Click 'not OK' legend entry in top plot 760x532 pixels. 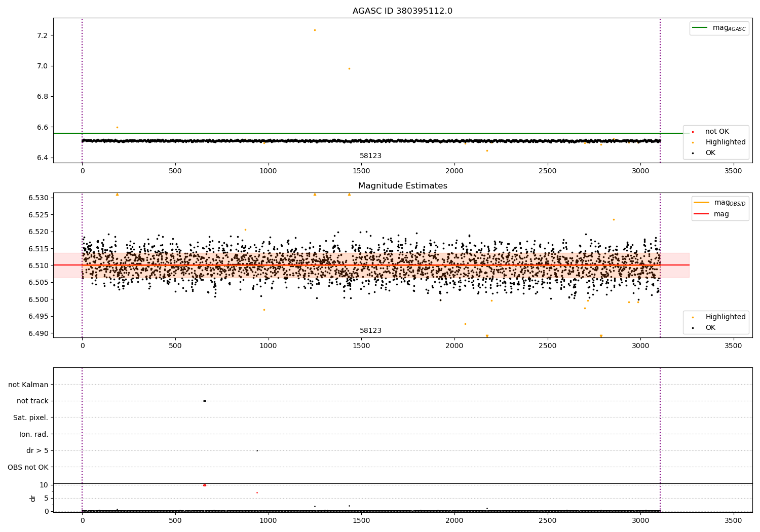tap(710, 132)
